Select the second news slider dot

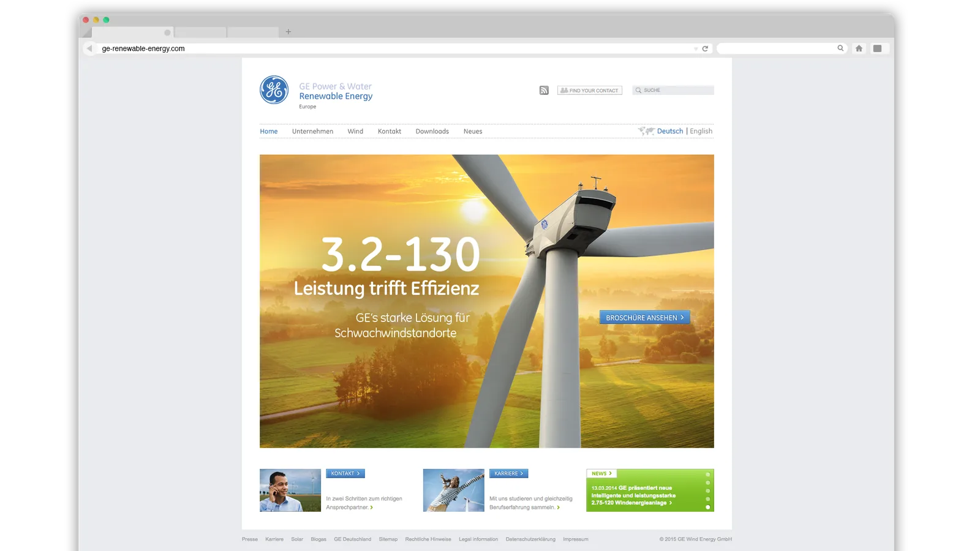[x=708, y=482]
